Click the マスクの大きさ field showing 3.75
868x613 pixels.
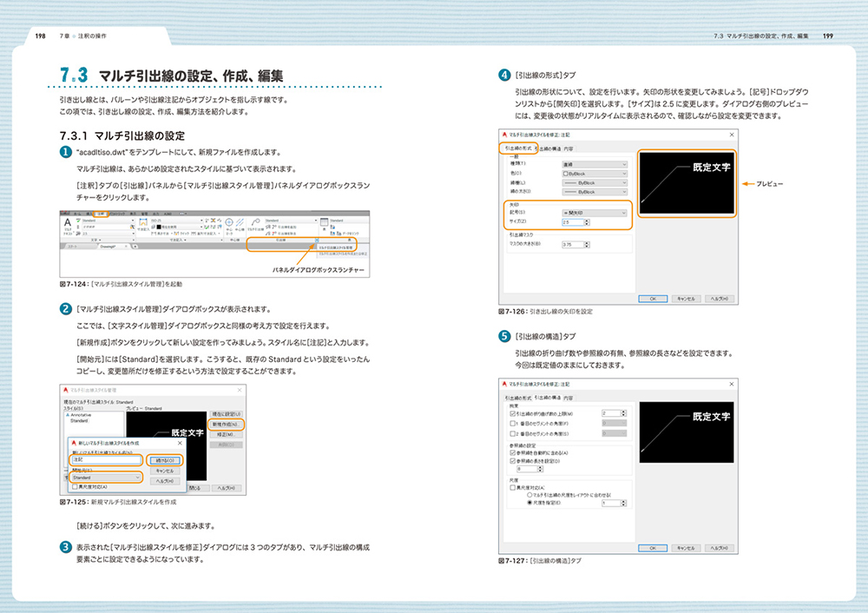(x=573, y=245)
